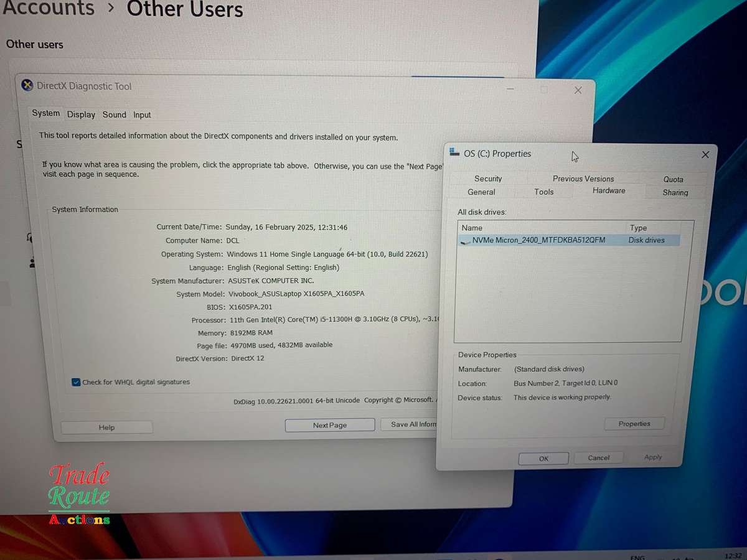Click the DirectX Diagnostic Tool title icon
747x560 pixels.
click(x=27, y=86)
